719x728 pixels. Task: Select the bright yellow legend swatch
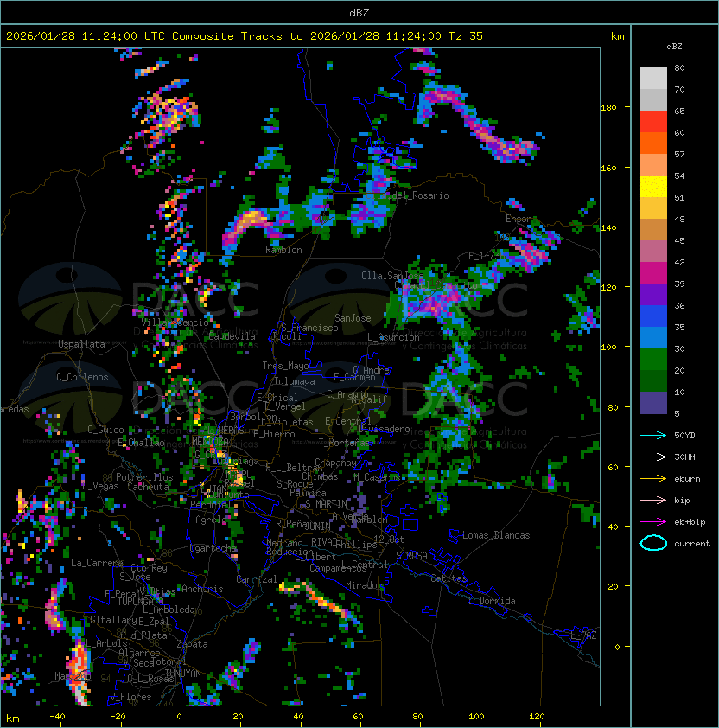coord(653,187)
